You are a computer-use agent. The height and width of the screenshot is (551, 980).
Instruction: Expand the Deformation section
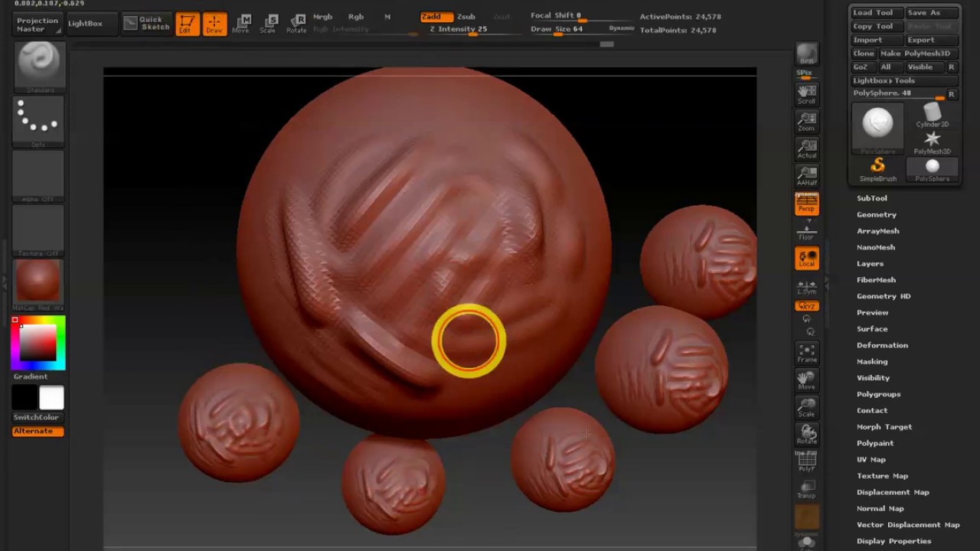point(882,345)
